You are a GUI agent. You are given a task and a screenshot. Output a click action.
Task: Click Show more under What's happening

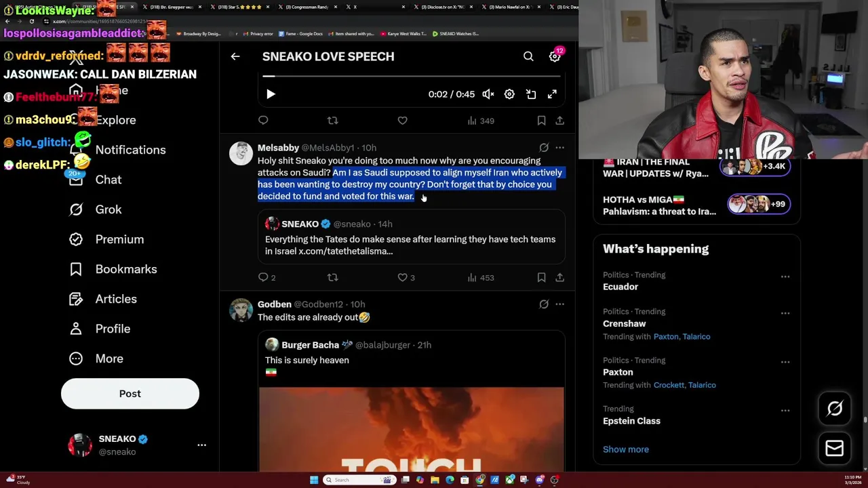coord(626,449)
